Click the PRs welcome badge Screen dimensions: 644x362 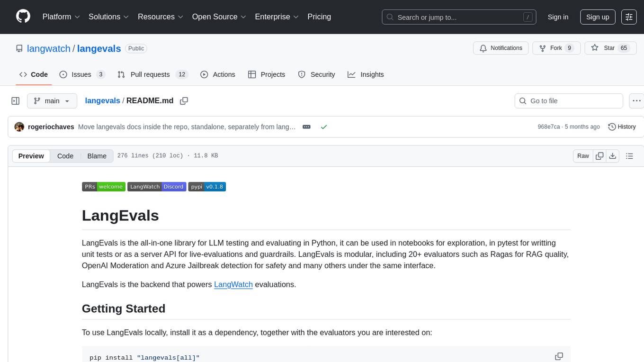coord(104,187)
